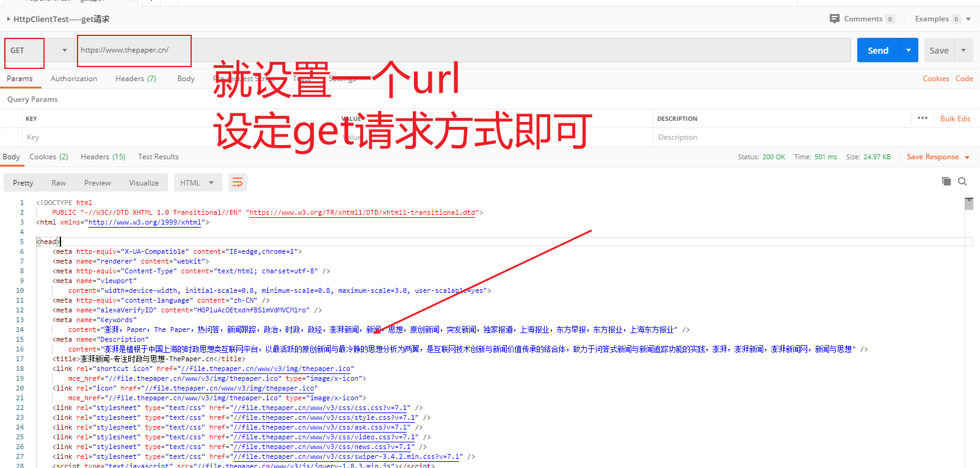Click the 24.97 KB size value
The width and height of the screenshot is (980, 468).
877,157
